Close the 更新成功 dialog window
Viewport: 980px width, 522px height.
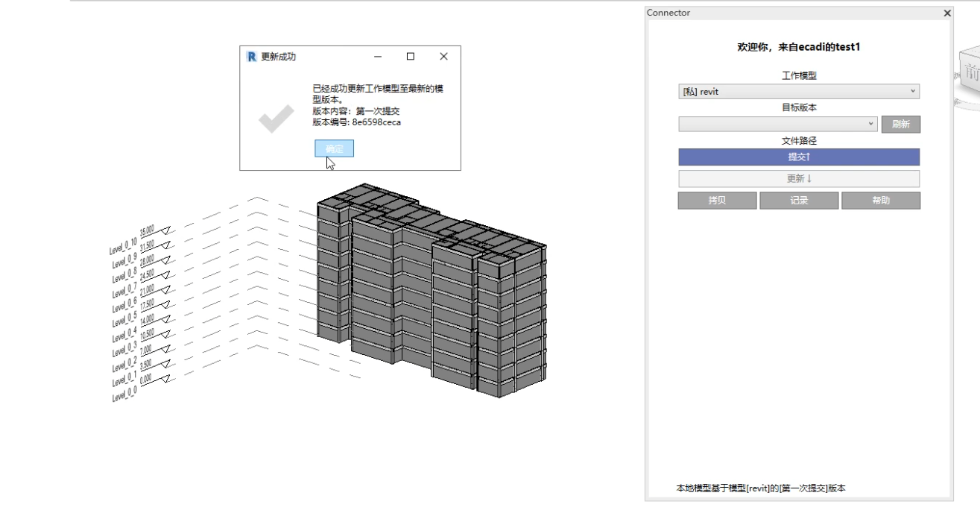(443, 57)
